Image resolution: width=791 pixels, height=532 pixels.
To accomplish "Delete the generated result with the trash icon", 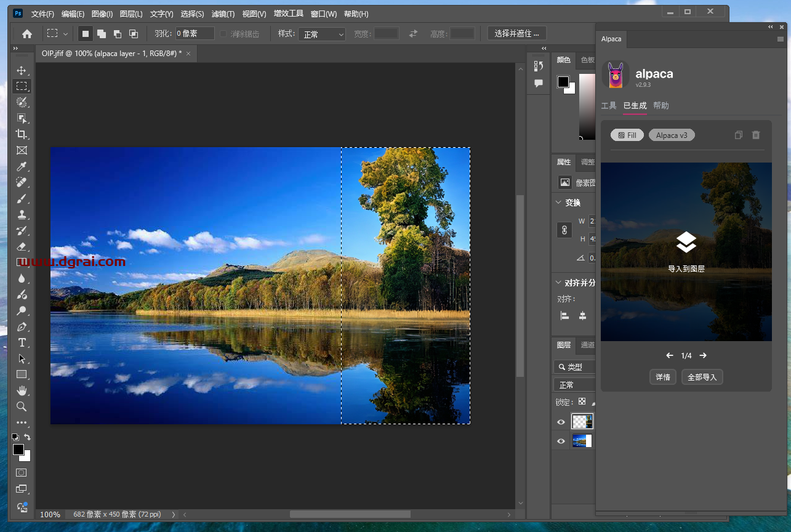I will coord(756,135).
